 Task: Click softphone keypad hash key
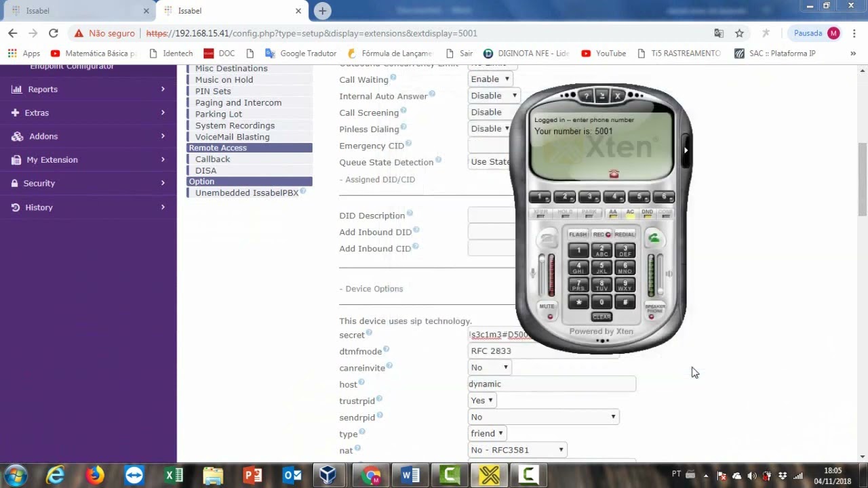pyautogui.click(x=625, y=302)
